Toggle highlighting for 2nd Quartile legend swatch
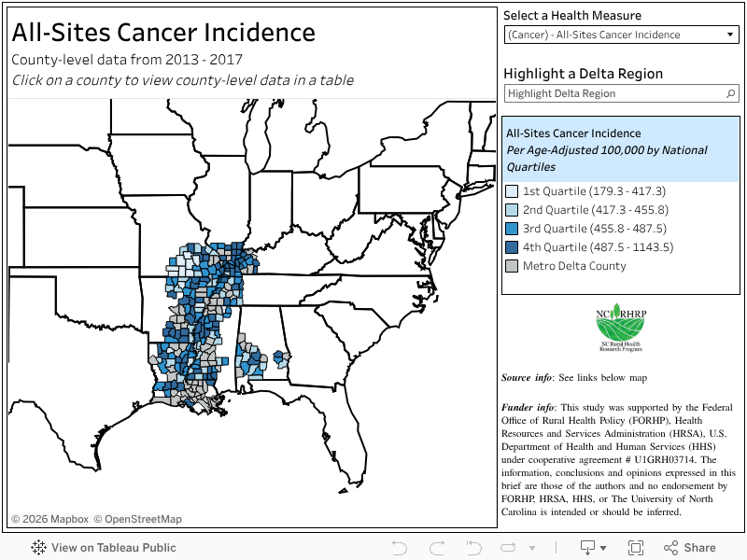This screenshot has height=560, width=747. coord(513,209)
